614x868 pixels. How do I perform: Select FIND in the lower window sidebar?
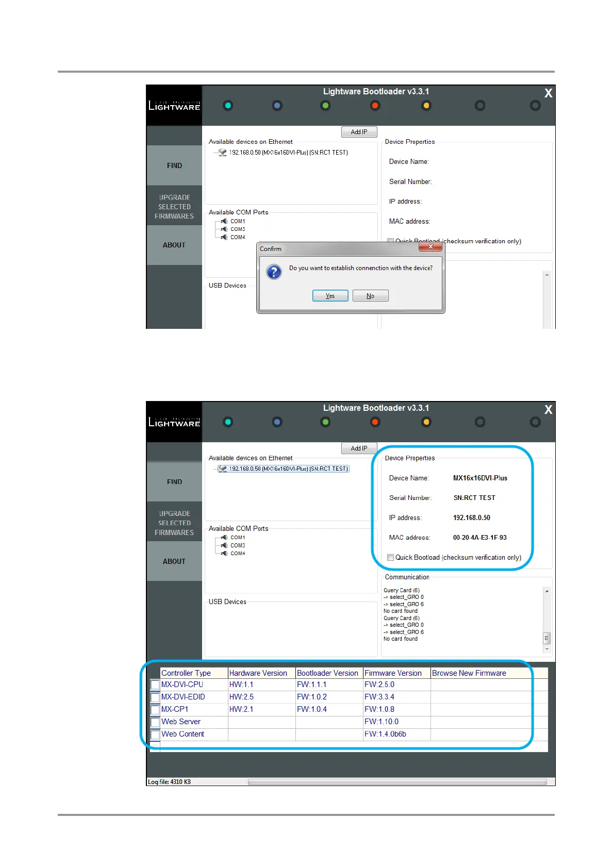click(174, 482)
